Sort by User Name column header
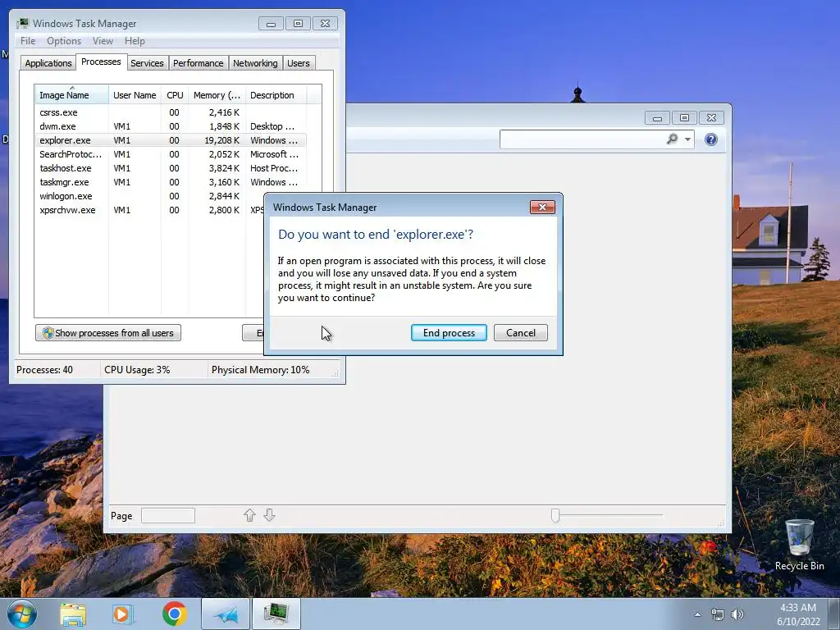The width and height of the screenshot is (840, 630). click(135, 95)
